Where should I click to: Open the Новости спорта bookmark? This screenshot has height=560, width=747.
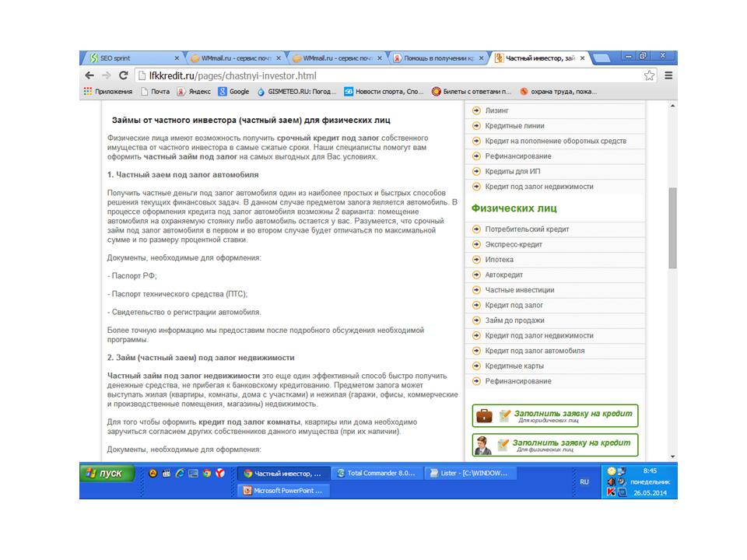pos(384,92)
